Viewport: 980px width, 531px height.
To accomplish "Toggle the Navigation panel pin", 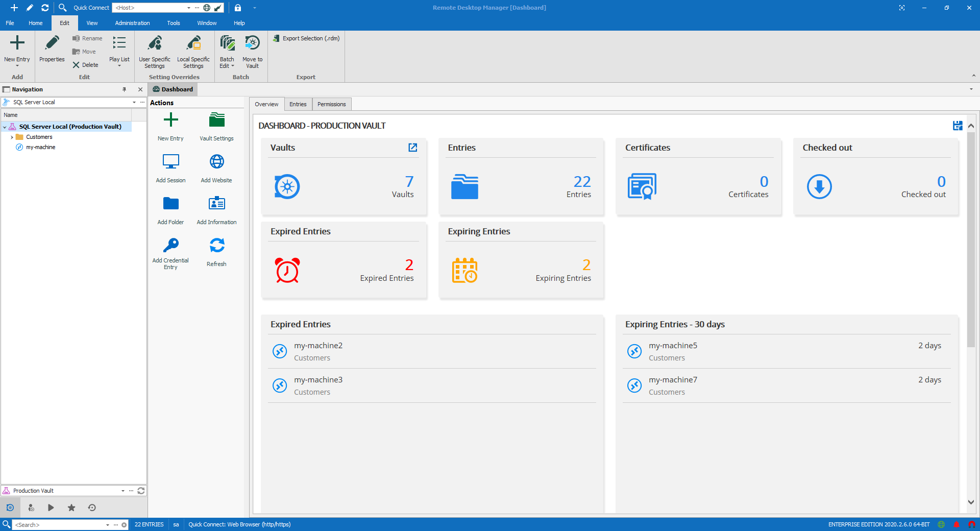I will (x=124, y=89).
